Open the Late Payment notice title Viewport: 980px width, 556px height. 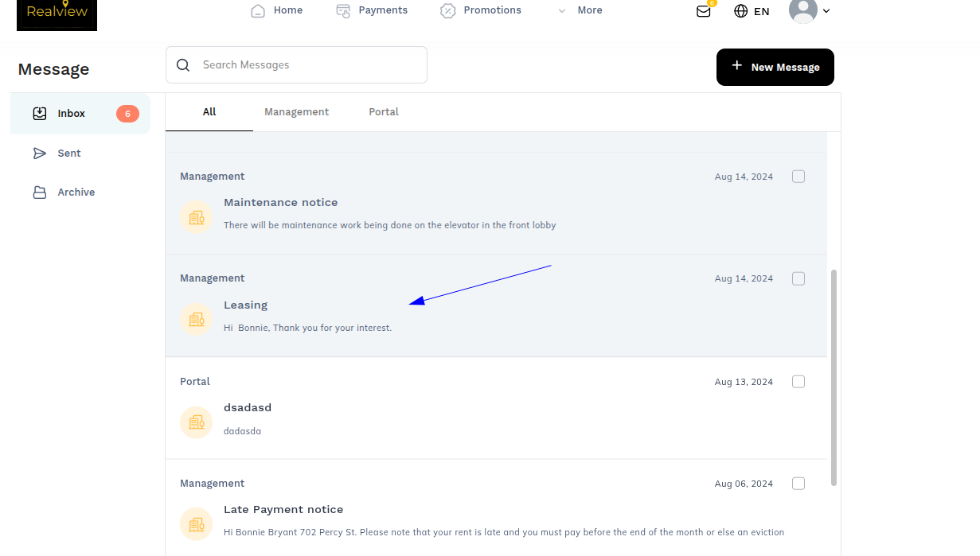[283, 509]
